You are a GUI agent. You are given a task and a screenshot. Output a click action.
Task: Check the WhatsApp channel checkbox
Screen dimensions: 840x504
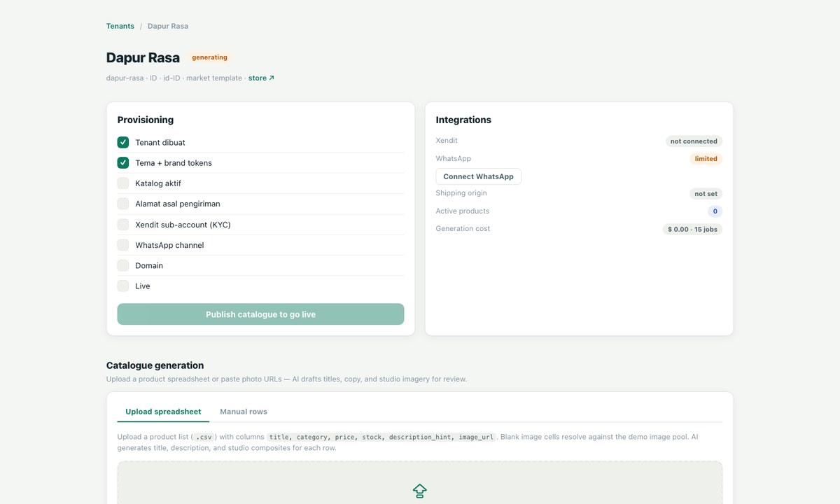[x=123, y=245]
